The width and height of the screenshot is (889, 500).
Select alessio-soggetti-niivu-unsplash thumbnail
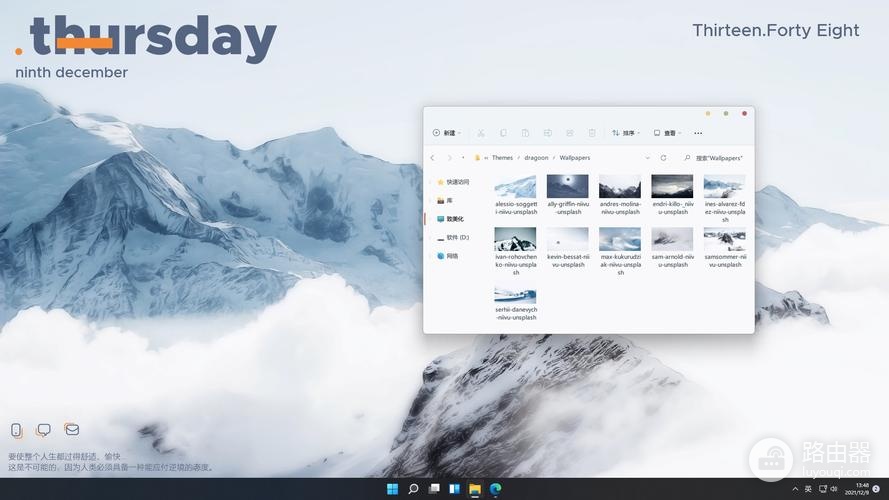(x=515, y=187)
